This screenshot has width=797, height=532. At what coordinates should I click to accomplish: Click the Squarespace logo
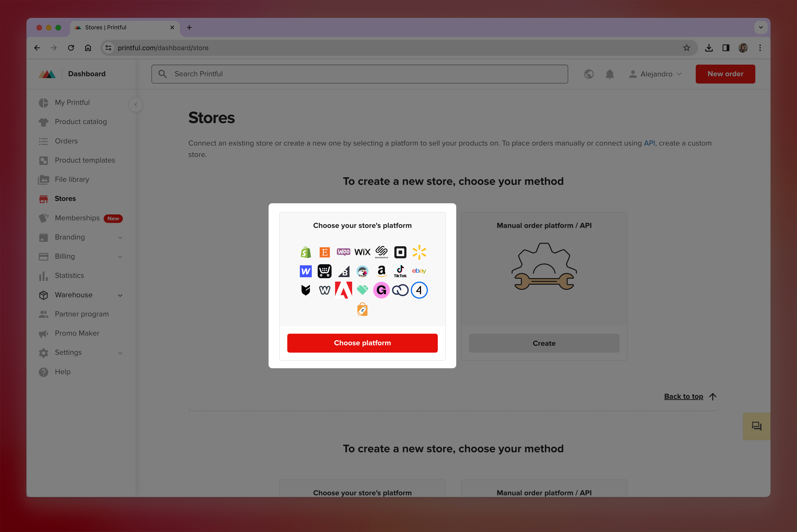381,252
